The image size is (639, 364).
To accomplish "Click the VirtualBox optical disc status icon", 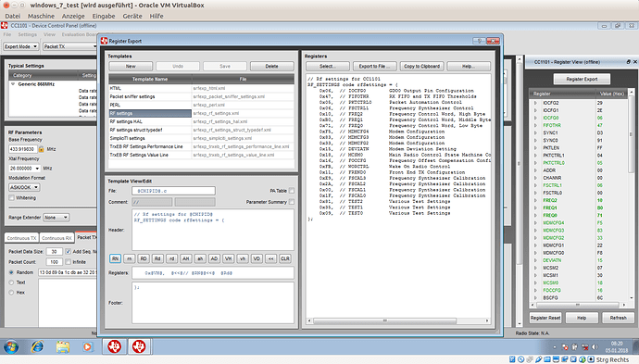I will [x=520, y=359].
